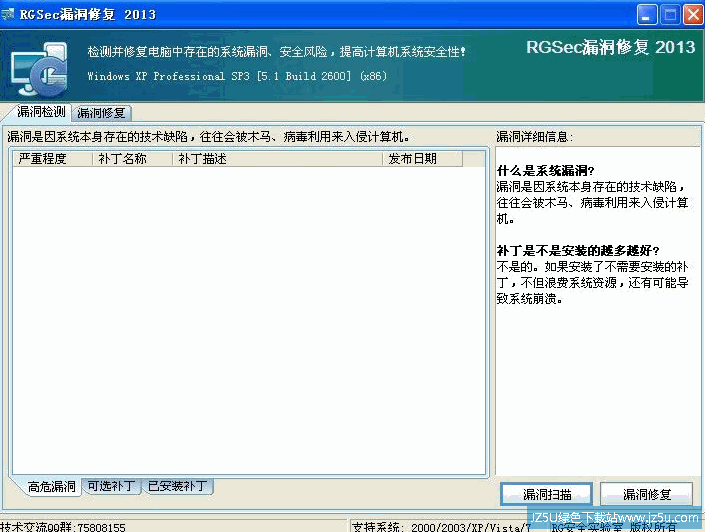
Task: Sort by 发布日期 column header
Action: [x=422, y=159]
